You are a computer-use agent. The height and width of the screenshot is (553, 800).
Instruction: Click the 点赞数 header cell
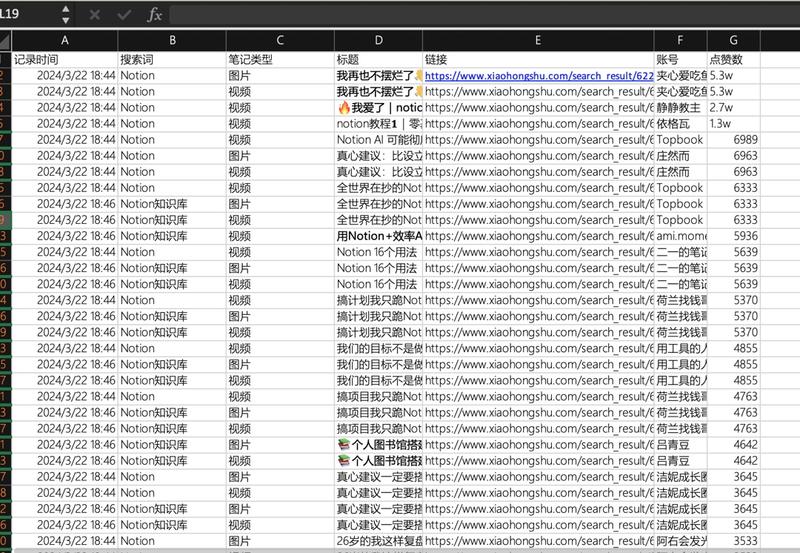(733, 60)
